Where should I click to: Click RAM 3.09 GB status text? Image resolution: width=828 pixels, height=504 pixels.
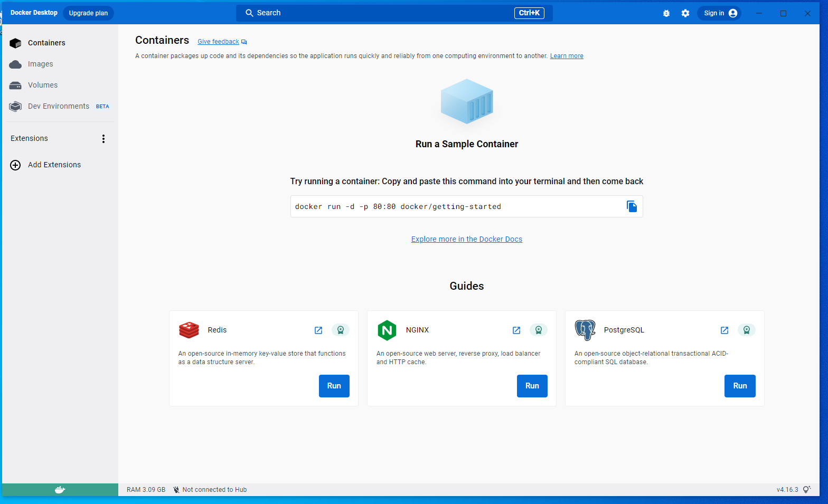146,490
